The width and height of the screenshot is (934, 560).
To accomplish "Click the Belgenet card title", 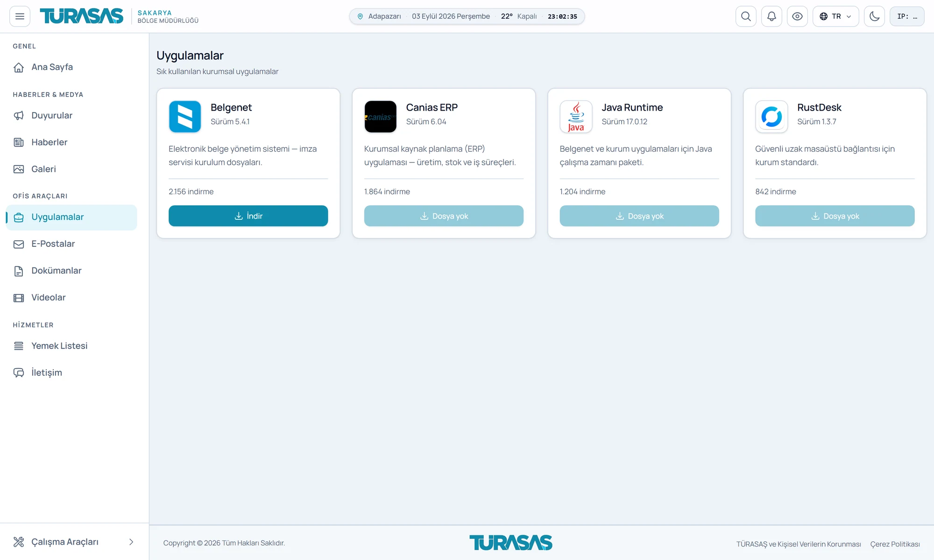I will [231, 108].
